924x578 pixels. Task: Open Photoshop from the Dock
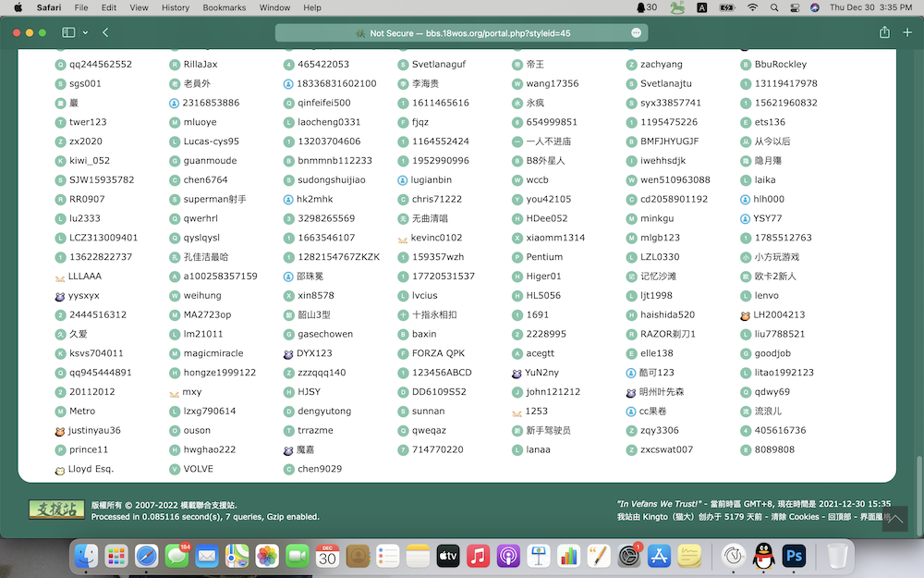click(x=794, y=556)
